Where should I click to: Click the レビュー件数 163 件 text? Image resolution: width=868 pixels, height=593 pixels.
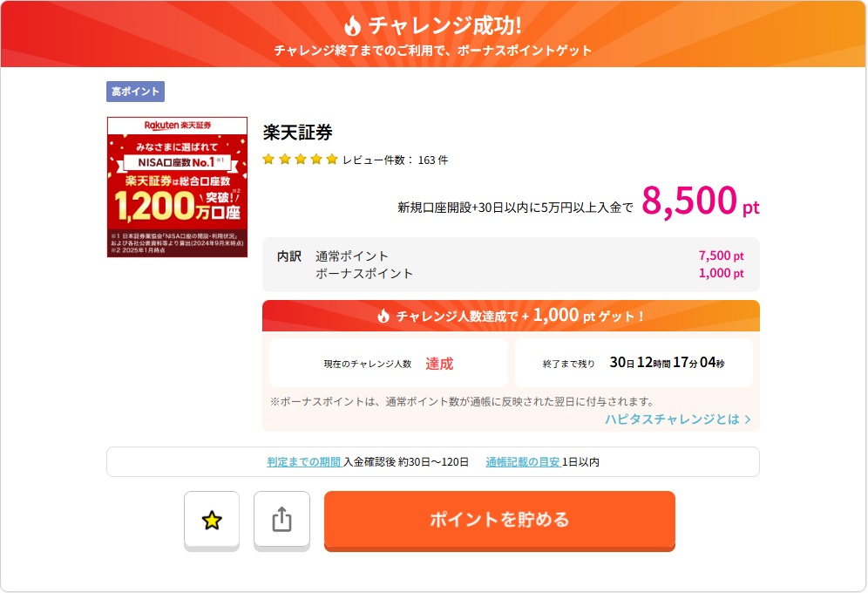click(x=395, y=160)
